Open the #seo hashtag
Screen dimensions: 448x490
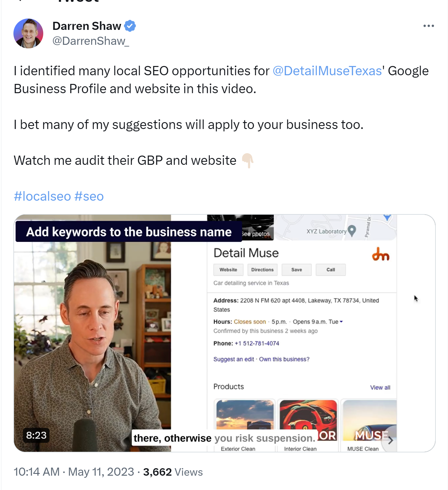pos(89,196)
